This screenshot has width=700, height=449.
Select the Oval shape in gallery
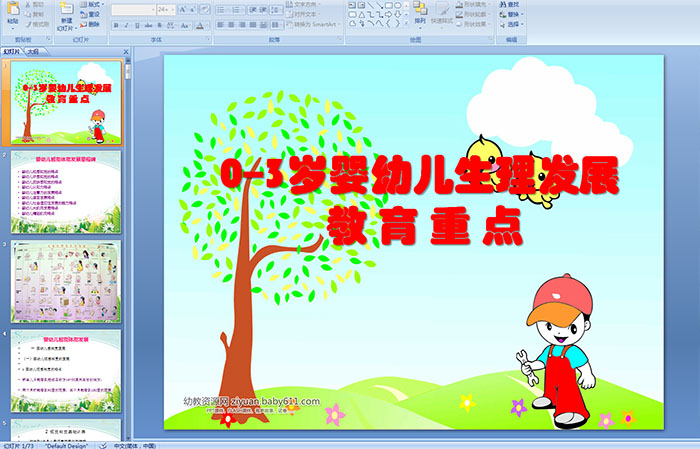(398, 5)
